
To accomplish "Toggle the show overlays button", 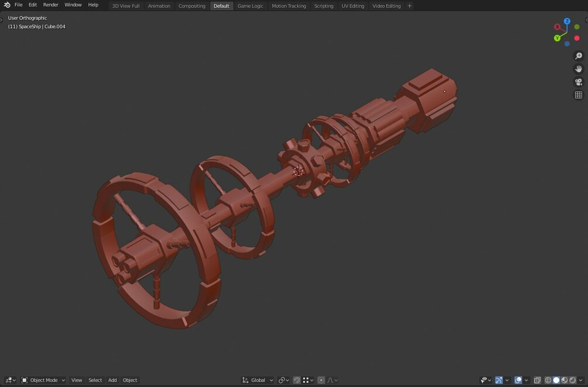I will tap(518, 380).
